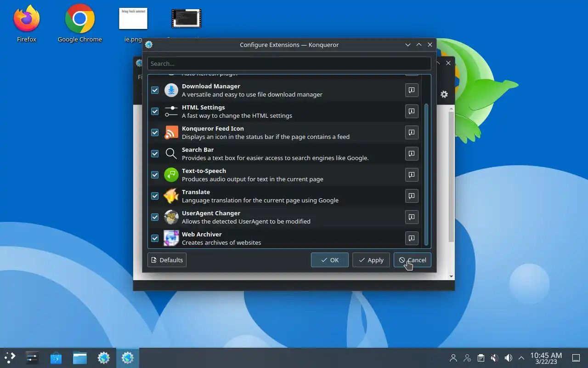Click the background window's scrollbar down arrow
Image resolution: width=588 pixels, height=368 pixels.
tap(451, 276)
